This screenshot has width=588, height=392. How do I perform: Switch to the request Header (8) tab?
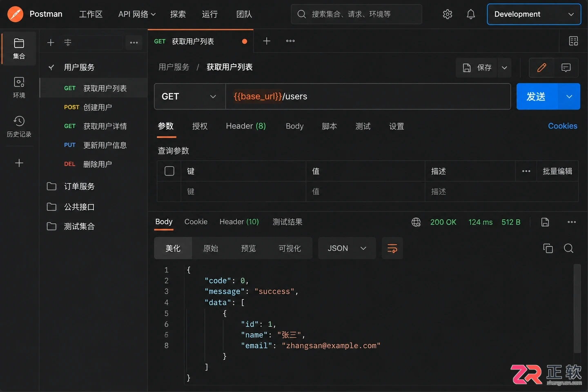(x=246, y=126)
